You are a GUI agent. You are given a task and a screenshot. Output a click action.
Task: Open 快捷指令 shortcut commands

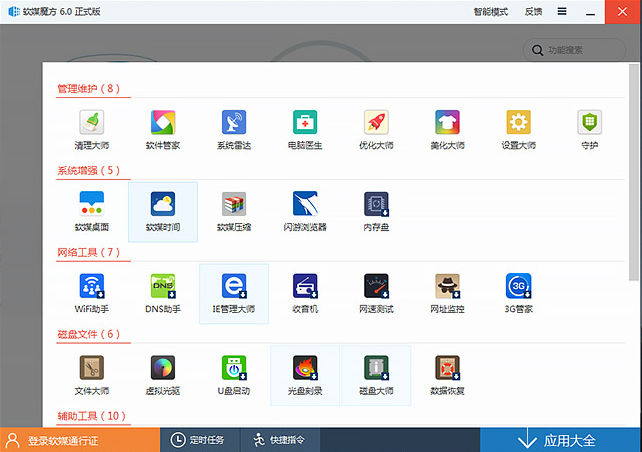(x=279, y=440)
